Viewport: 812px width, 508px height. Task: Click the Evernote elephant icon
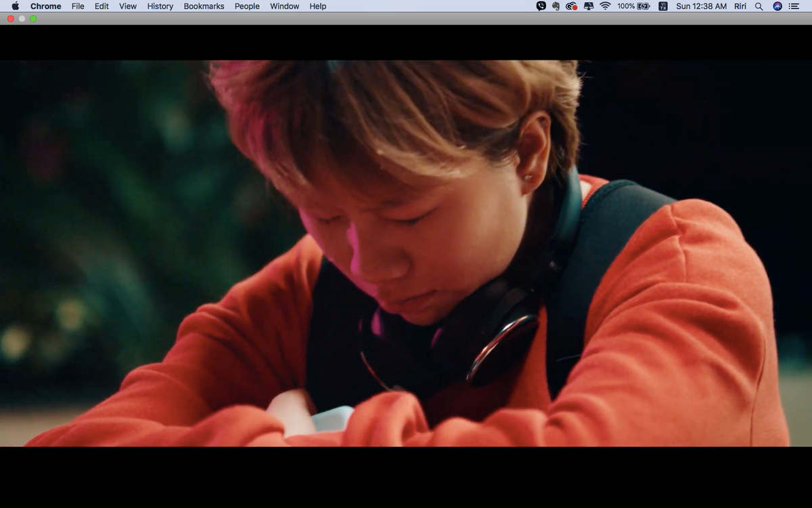pos(556,6)
